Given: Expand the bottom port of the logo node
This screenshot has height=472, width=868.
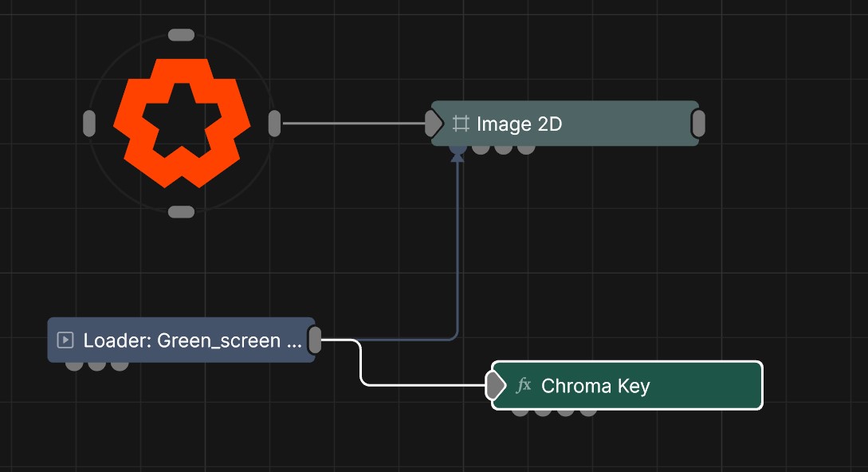Looking at the screenshot, I should coord(181,211).
